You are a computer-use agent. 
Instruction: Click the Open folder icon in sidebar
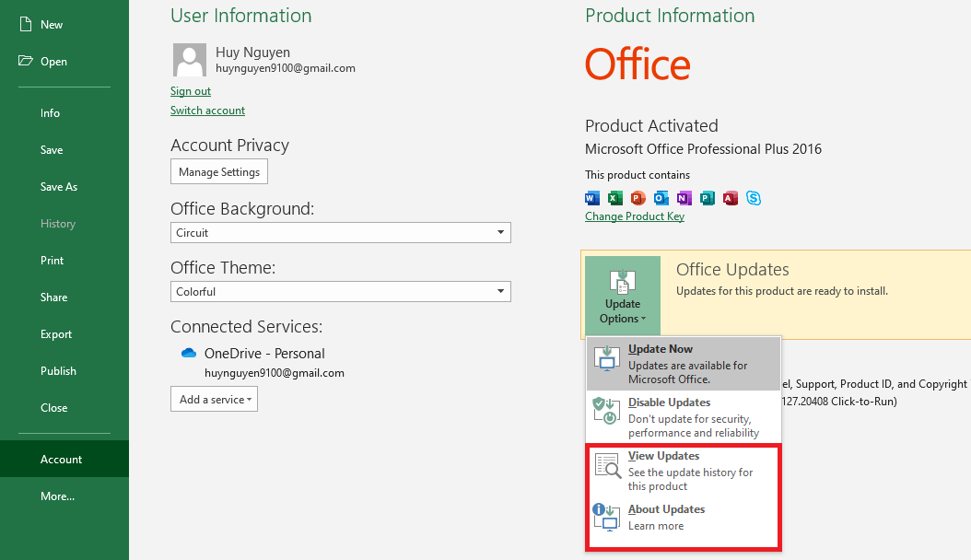click(25, 61)
